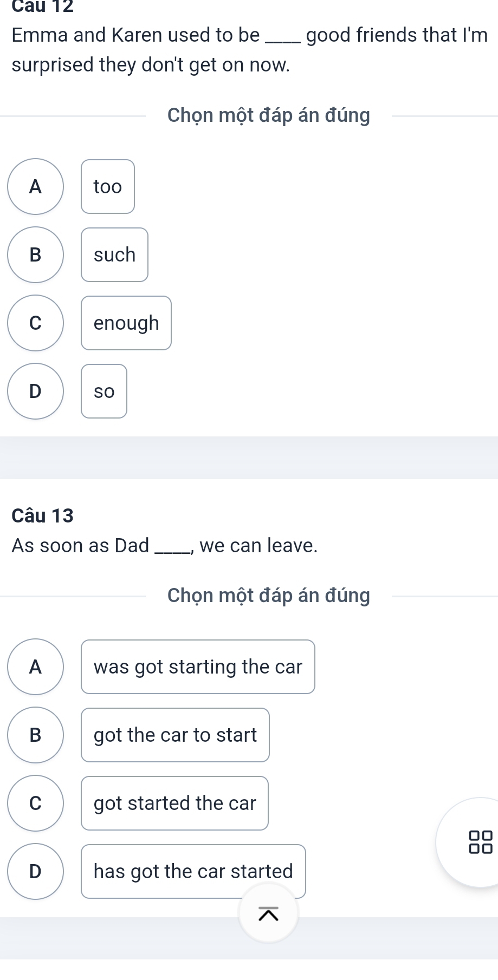The height and width of the screenshot is (980, 498).
Task: Select radio A for question 12
Action: 35,186
